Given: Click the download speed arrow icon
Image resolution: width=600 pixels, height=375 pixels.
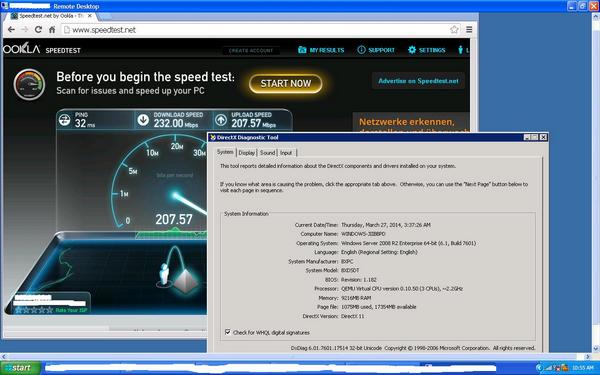Looking at the screenshot, I should tap(143, 120).
